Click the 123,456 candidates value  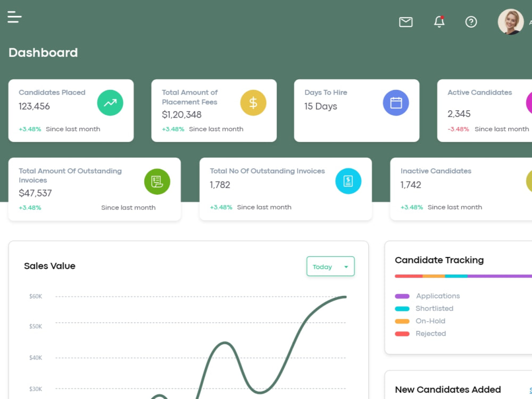point(34,106)
